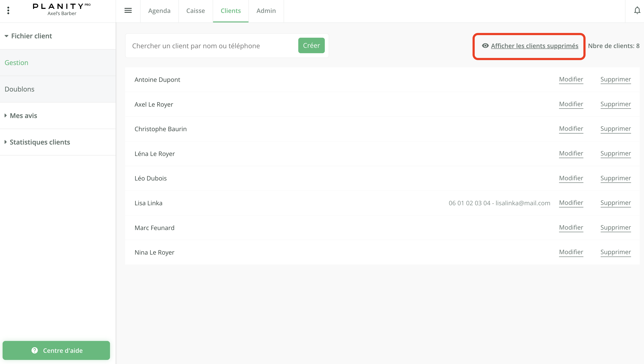The image size is (644, 364).
Task: Click Modifier for Nina Le Royer
Action: (571, 252)
